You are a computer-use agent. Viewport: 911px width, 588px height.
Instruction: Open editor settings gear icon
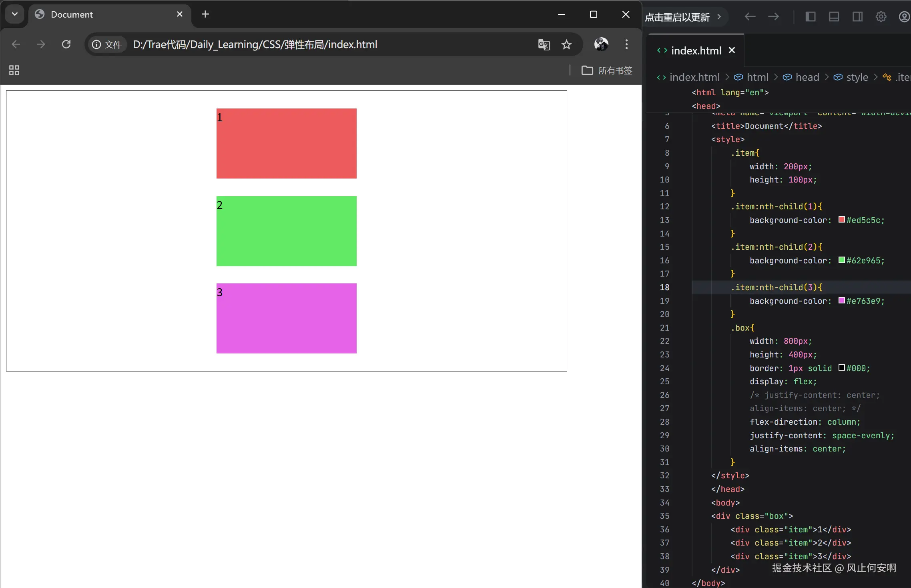(881, 17)
